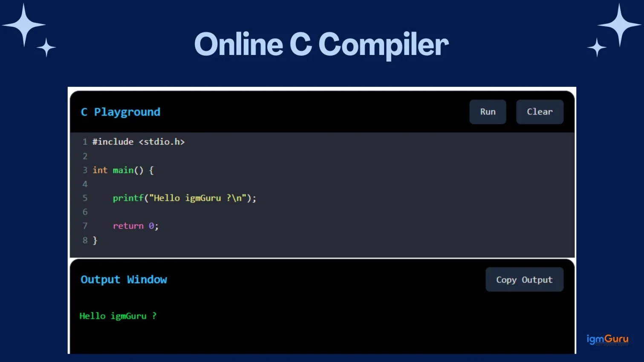Viewport: 644px width, 362px height.
Task: Click the closing brace on line 8
Action: coord(95,241)
